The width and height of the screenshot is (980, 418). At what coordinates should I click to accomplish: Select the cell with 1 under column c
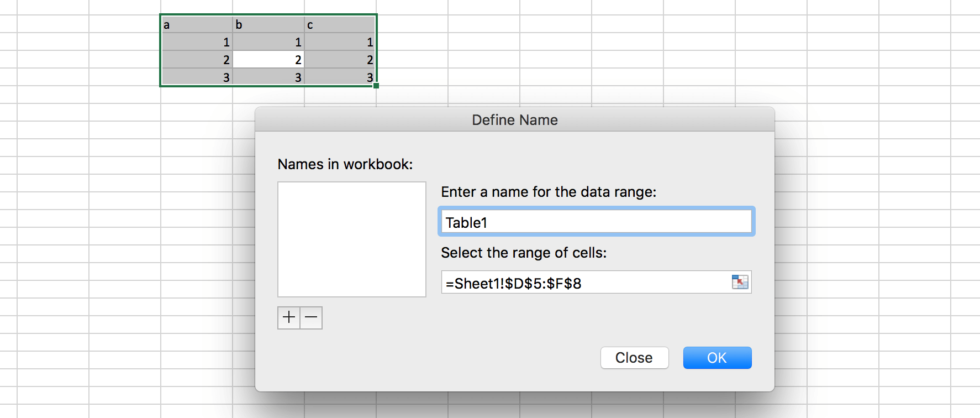coord(340,42)
